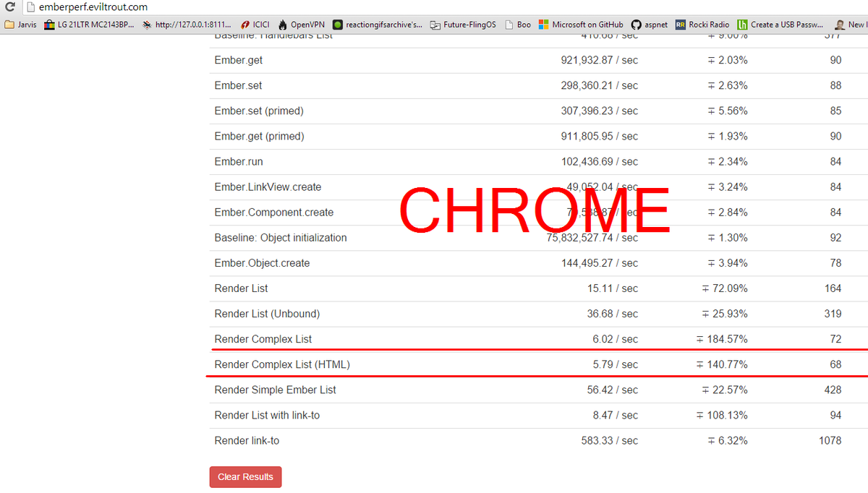Select the 'Render List (Unbound)' row label
This screenshot has height=493, width=868.
(267, 314)
